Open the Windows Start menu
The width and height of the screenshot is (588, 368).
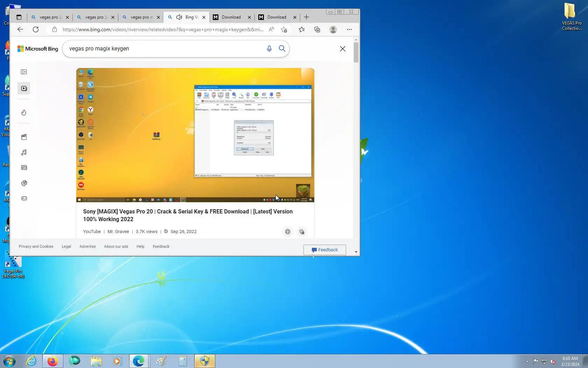point(9,361)
